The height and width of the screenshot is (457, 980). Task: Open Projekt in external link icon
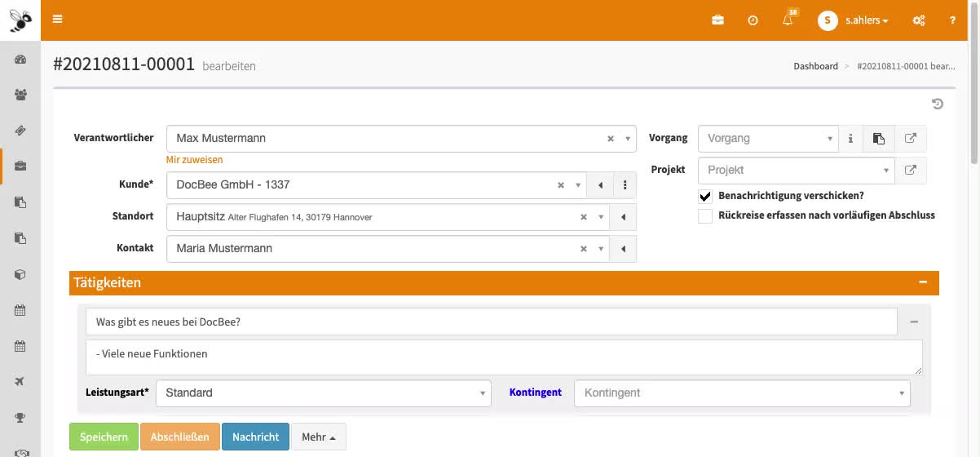pos(911,171)
